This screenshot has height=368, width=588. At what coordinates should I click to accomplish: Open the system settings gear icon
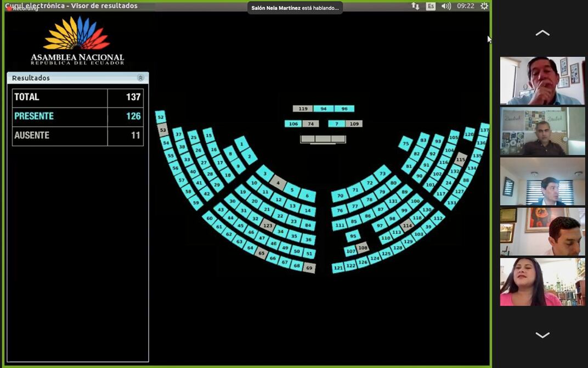pos(484,6)
